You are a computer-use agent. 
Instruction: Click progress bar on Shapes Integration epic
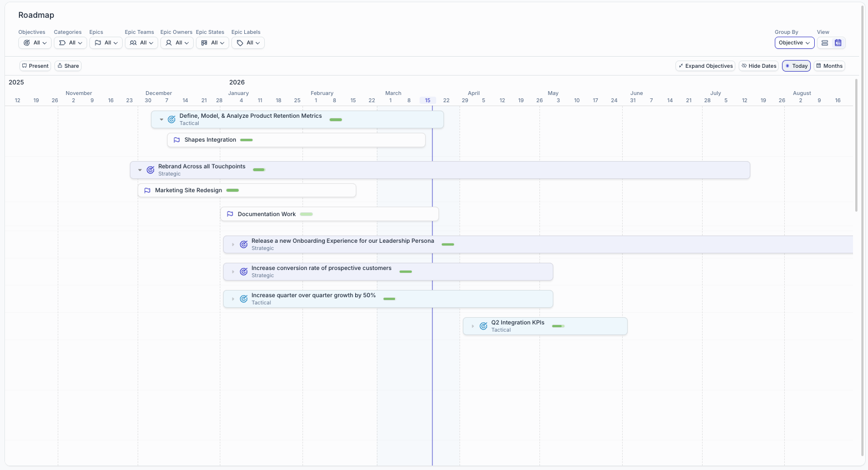click(246, 140)
